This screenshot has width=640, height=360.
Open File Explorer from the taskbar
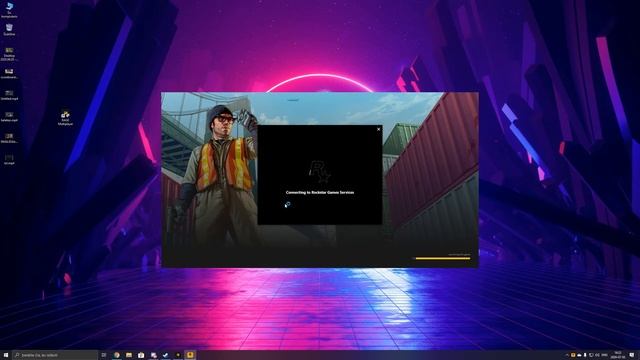point(129,355)
